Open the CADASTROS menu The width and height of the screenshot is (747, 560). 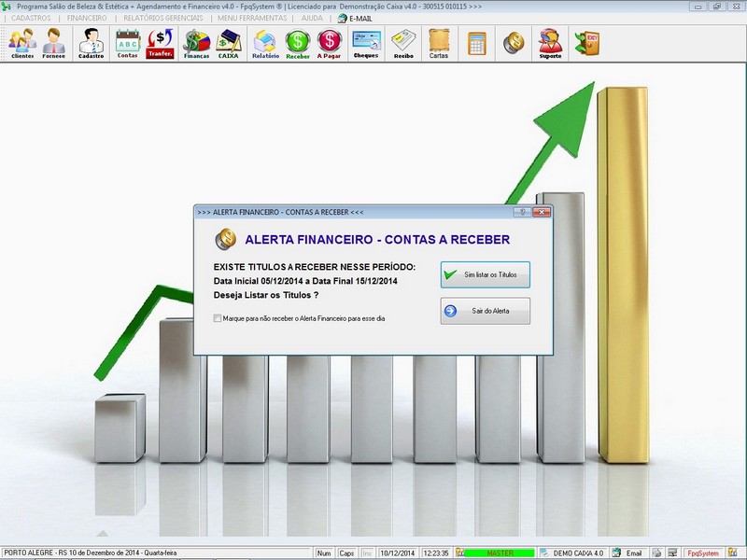coord(31,18)
